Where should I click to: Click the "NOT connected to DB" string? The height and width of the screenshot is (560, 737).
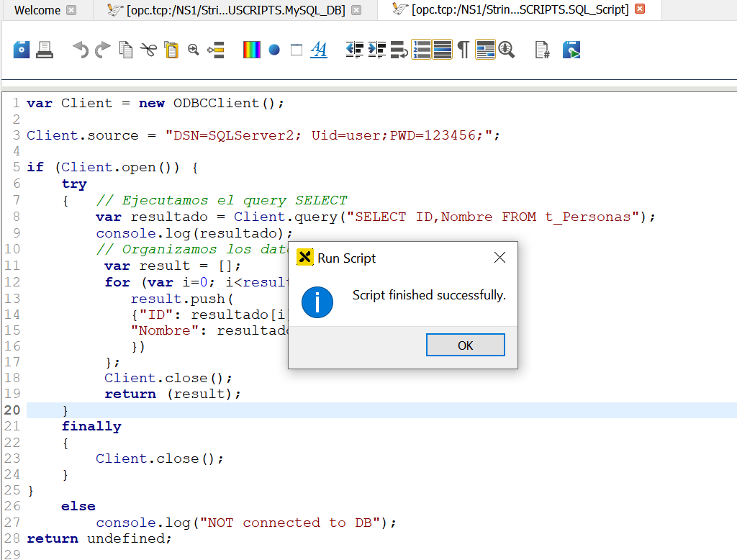tap(291, 523)
